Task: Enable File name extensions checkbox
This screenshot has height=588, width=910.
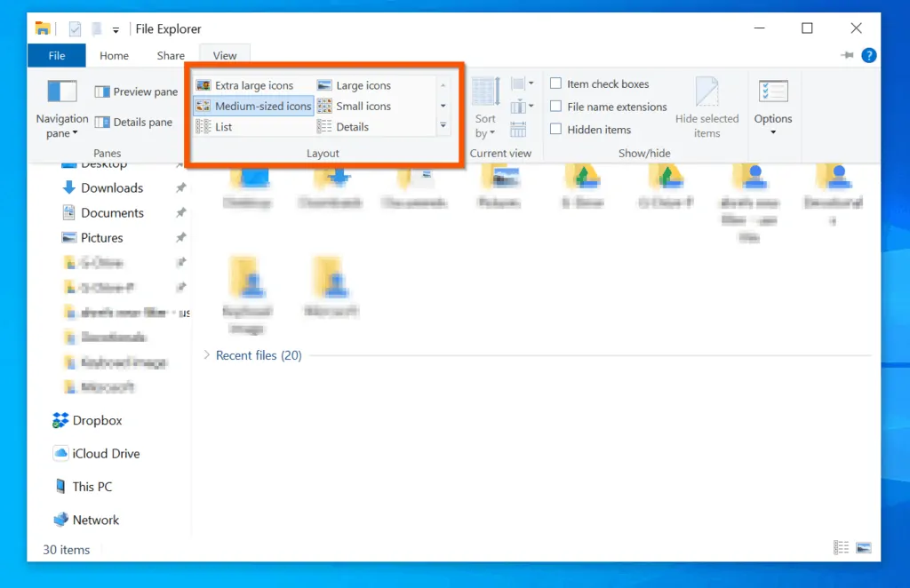Action: (556, 107)
